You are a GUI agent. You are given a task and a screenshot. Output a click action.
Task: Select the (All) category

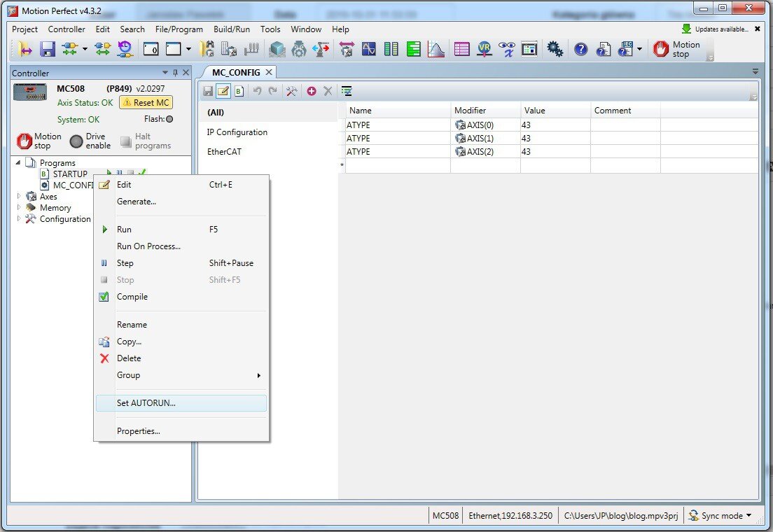(216, 113)
